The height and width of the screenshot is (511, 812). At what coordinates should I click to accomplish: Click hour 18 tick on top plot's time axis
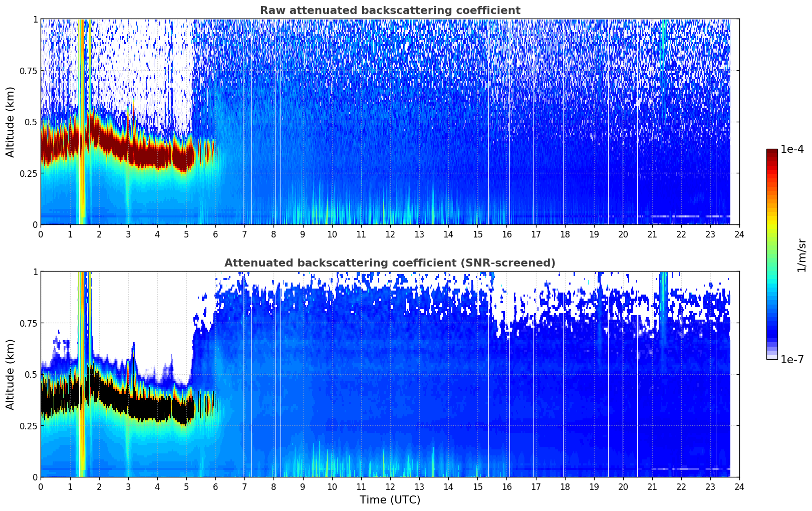pyautogui.click(x=565, y=234)
